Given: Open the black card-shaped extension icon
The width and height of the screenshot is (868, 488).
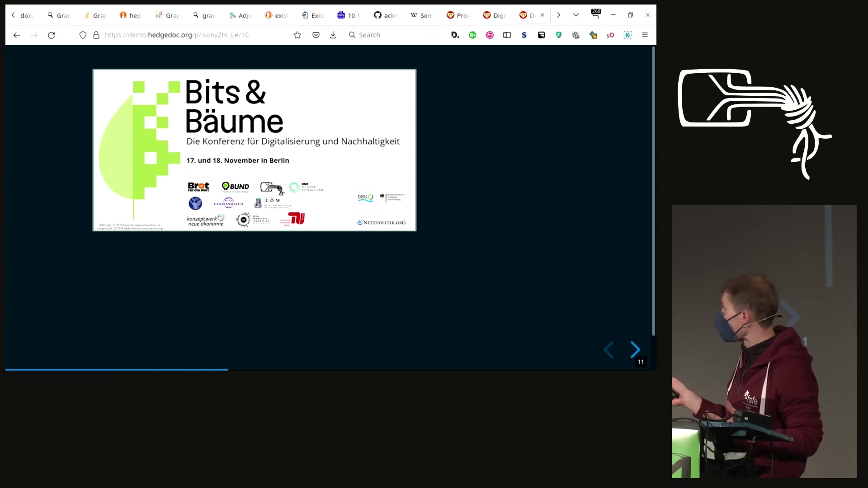Looking at the screenshot, I should click(x=541, y=35).
